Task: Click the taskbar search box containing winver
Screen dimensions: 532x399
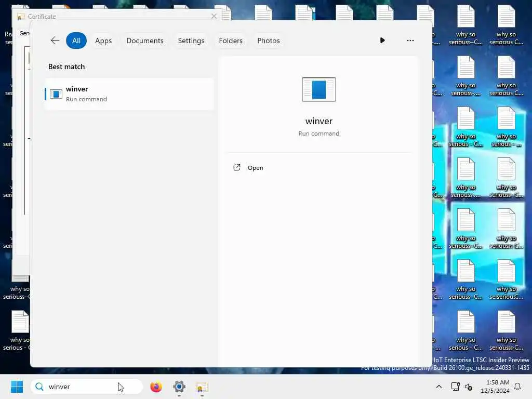Action: coord(87,387)
